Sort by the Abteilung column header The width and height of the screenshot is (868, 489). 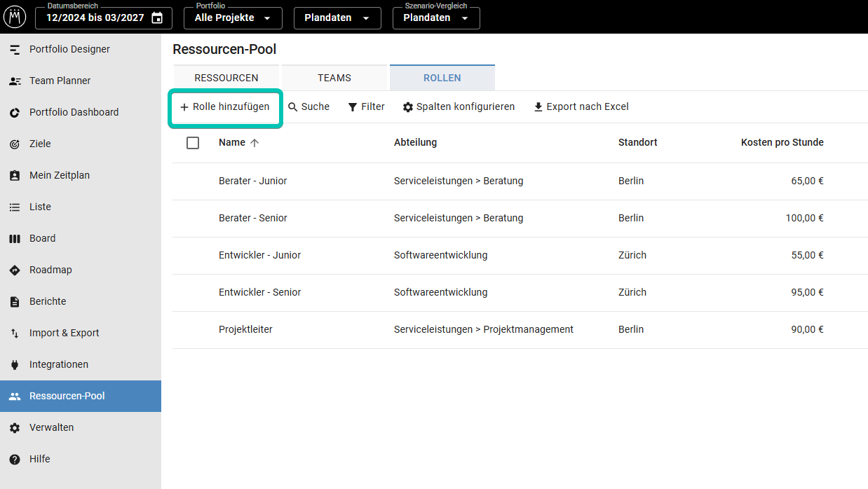click(415, 143)
